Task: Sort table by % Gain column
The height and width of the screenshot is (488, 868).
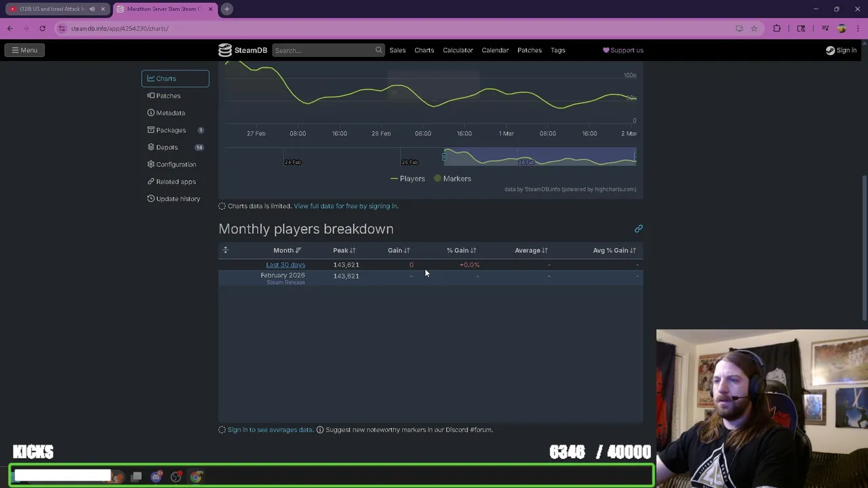Action: [461, 251]
